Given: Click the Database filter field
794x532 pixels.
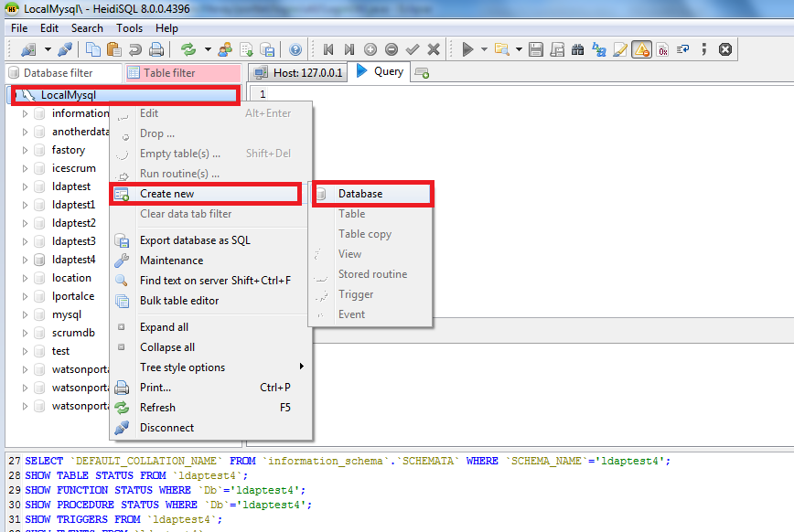Looking at the screenshot, I should (64, 73).
